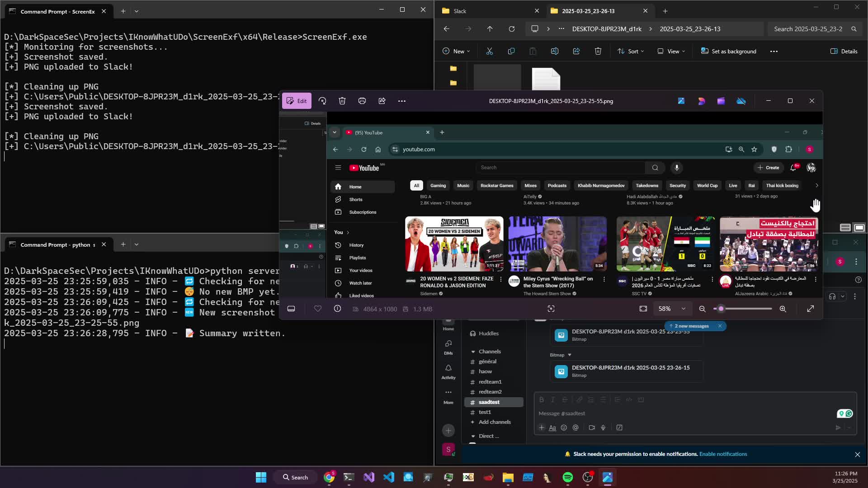Delete image using Photos trash icon
The width and height of the screenshot is (868, 488).
342,101
